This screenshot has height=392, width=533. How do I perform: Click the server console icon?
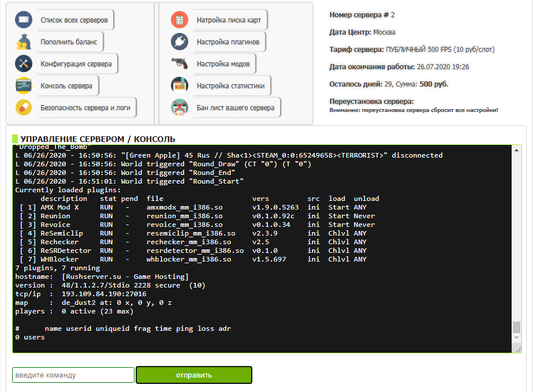click(x=24, y=85)
